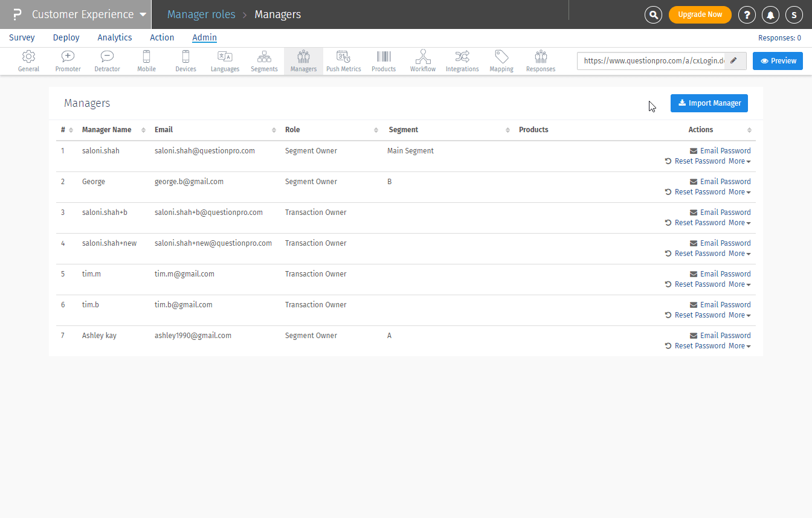Screen dimensions: 812x518
Task: Click the notifications bell icon
Action: [x=770, y=14]
